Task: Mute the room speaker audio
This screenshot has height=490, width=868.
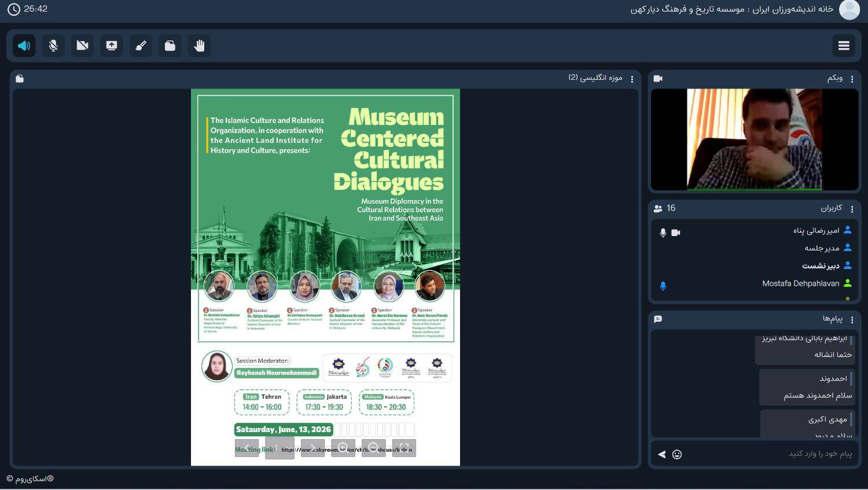Action: (24, 46)
